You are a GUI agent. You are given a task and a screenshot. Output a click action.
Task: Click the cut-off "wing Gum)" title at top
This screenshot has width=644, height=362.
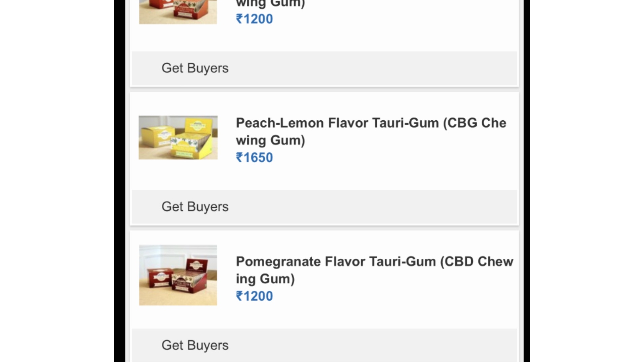tap(270, 4)
